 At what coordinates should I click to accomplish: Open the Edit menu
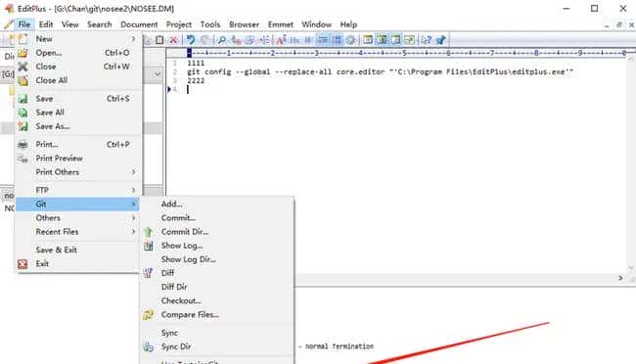[46, 24]
